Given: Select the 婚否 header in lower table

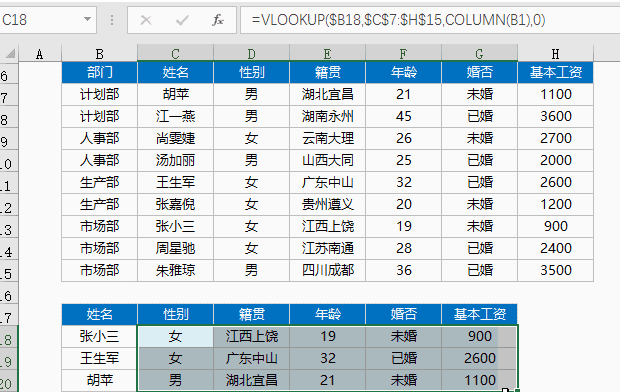Looking at the screenshot, I should [x=403, y=314].
